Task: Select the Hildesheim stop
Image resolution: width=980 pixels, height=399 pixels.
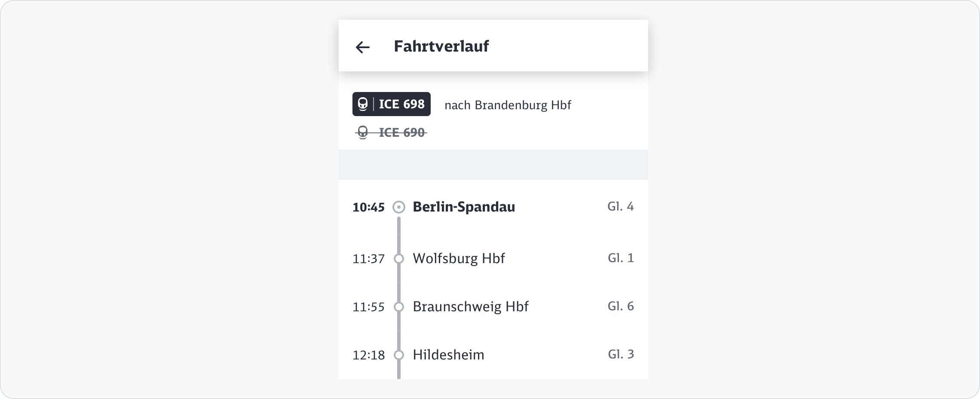Action: pos(448,355)
